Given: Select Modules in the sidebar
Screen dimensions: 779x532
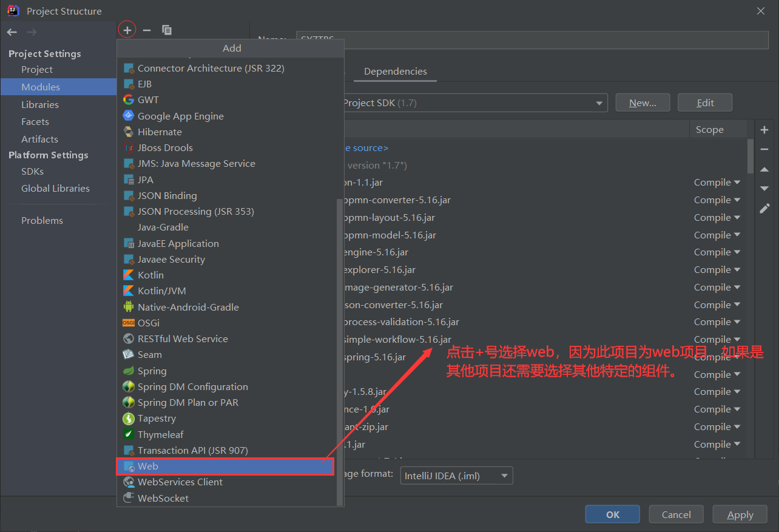Looking at the screenshot, I should click(58, 87).
